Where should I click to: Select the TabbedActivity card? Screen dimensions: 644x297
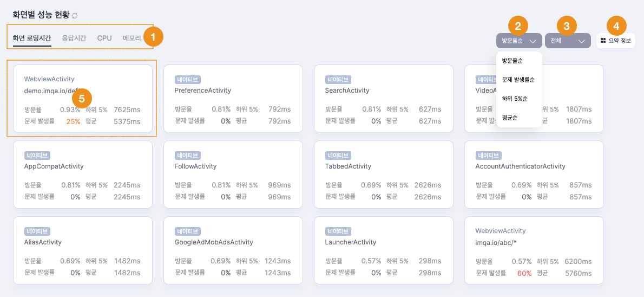click(383, 173)
